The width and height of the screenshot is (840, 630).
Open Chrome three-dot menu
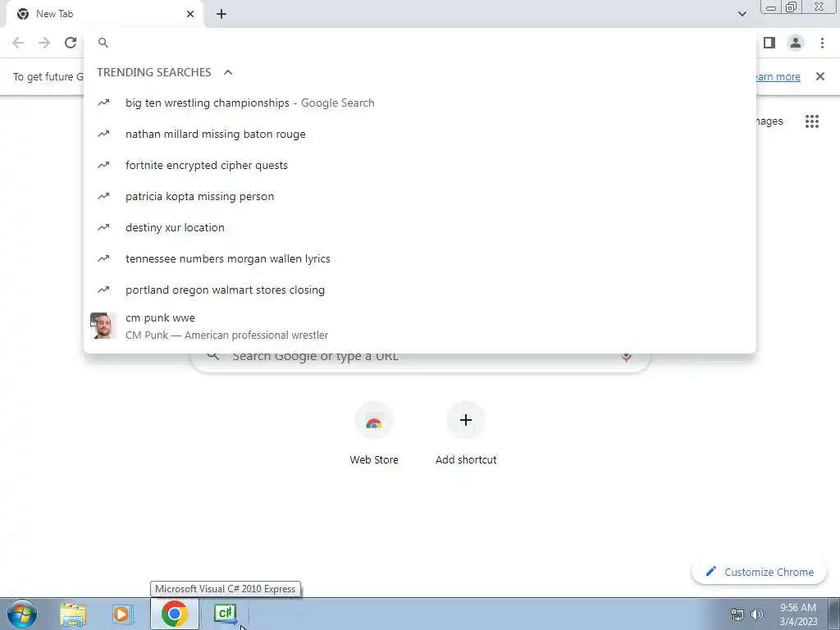coord(822,43)
